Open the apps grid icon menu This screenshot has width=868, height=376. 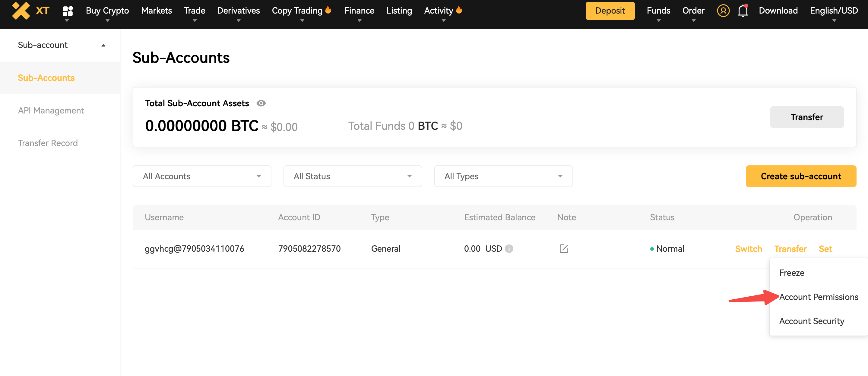pyautogui.click(x=68, y=11)
